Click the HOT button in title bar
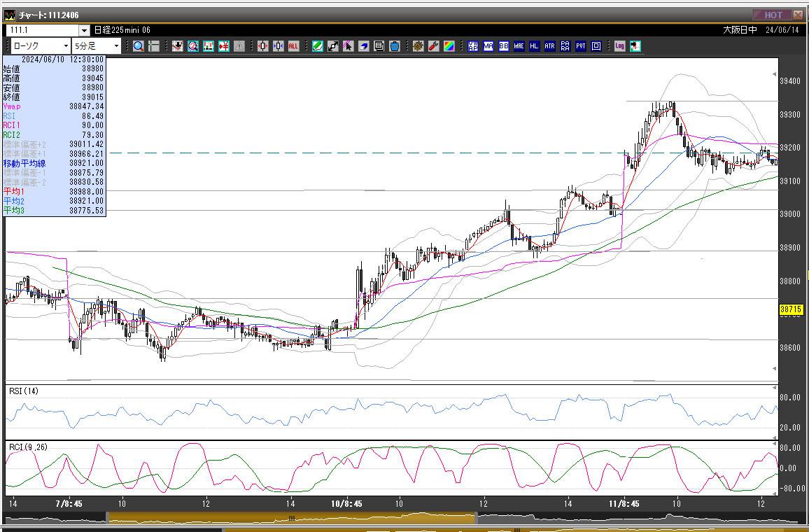This screenshot has width=809, height=532. (771, 15)
